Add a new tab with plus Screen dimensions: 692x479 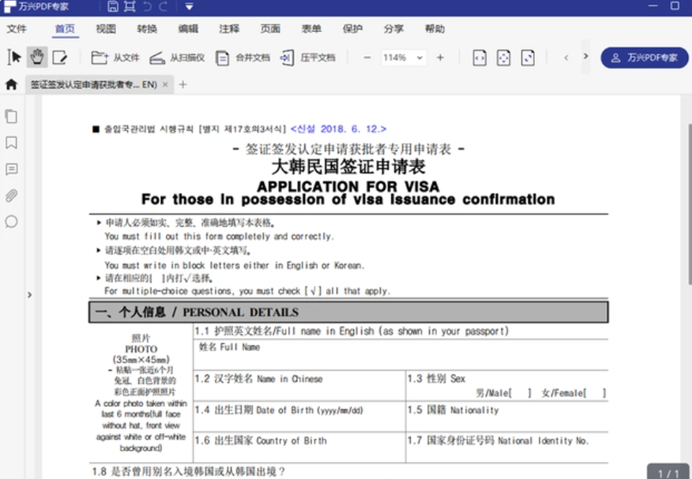[183, 84]
